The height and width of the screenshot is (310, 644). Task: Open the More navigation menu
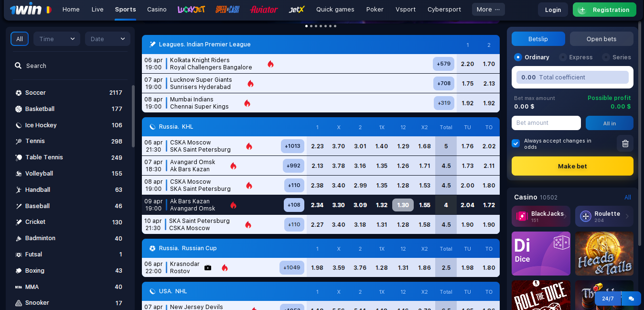[x=488, y=9]
